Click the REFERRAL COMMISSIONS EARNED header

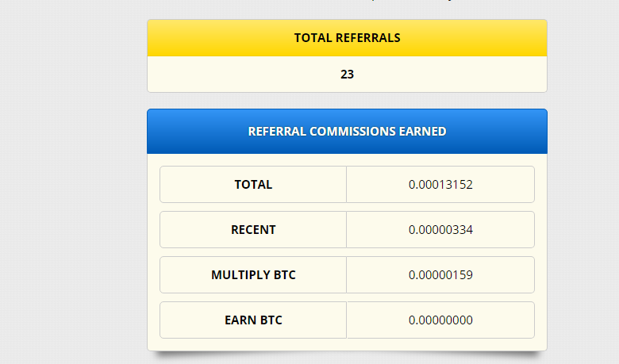click(x=347, y=132)
